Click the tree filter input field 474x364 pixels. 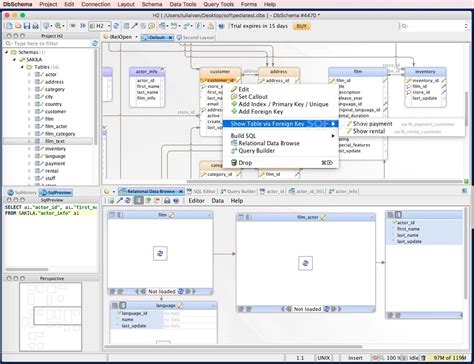pyautogui.click(x=48, y=43)
